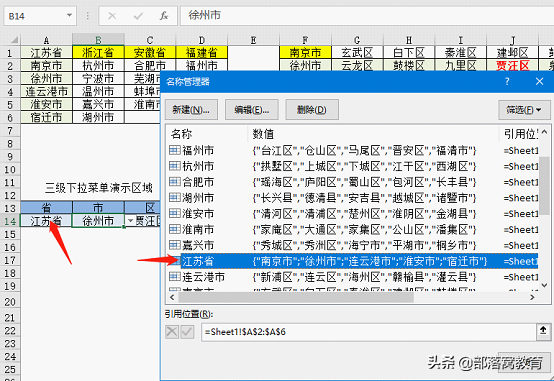Select the 合肥市 name row

tap(352, 182)
